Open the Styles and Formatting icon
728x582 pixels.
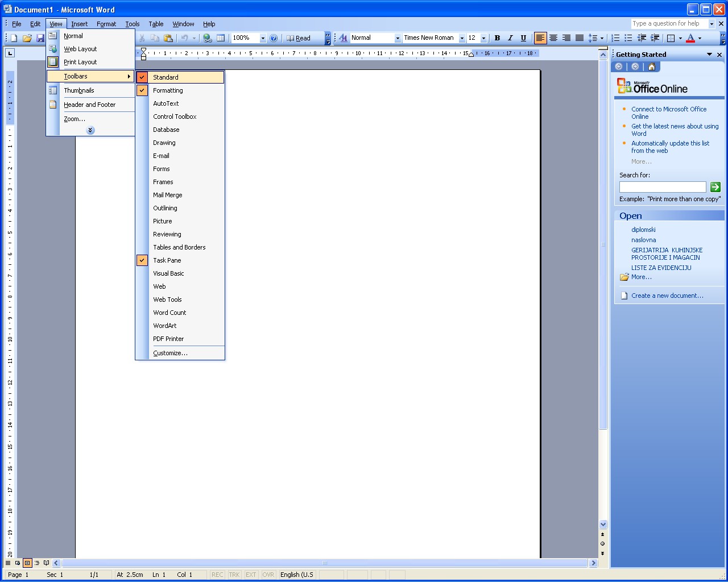pos(343,38)
